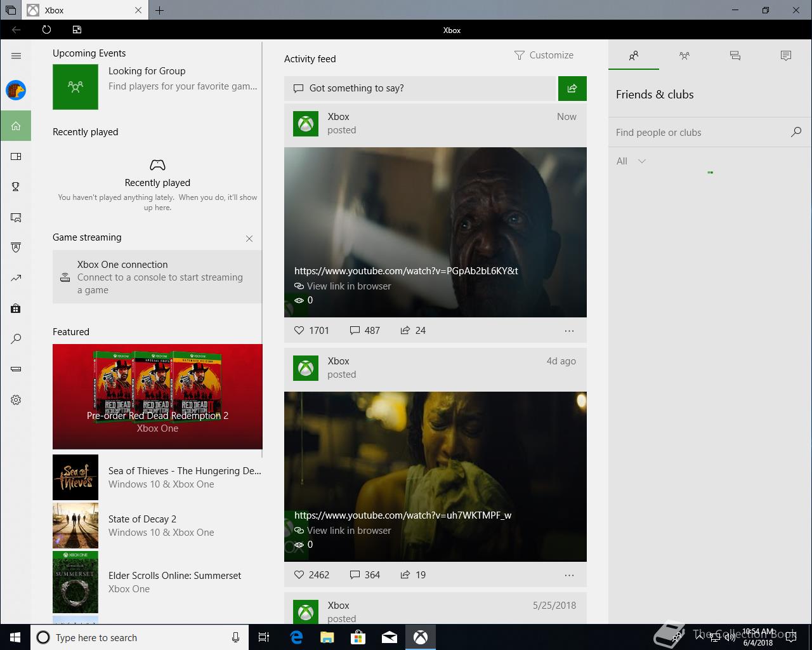Screen dimensions: 812x650
Task: Click the mini view icon next to refresh
Action: pos(77,30)
